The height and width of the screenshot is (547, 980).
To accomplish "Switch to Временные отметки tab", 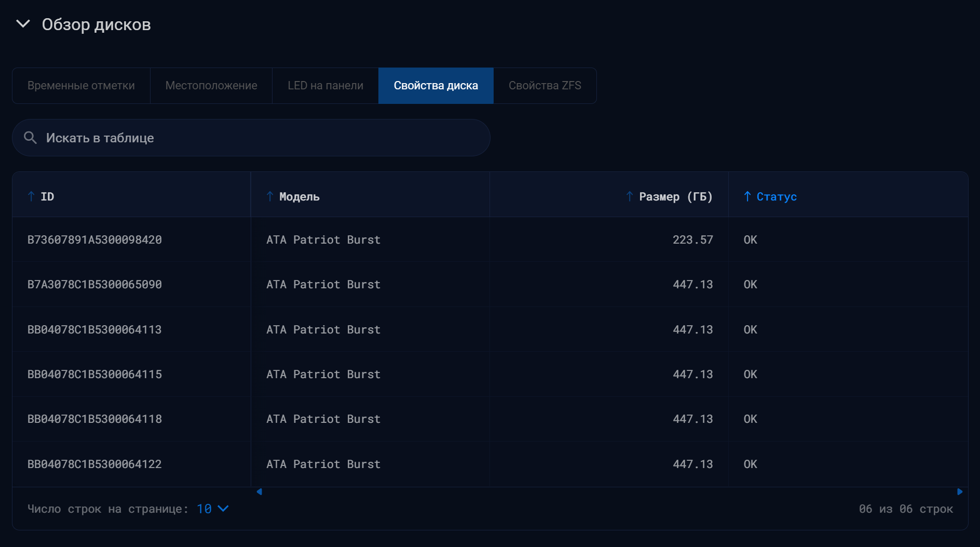I will [x=81, y=86].
